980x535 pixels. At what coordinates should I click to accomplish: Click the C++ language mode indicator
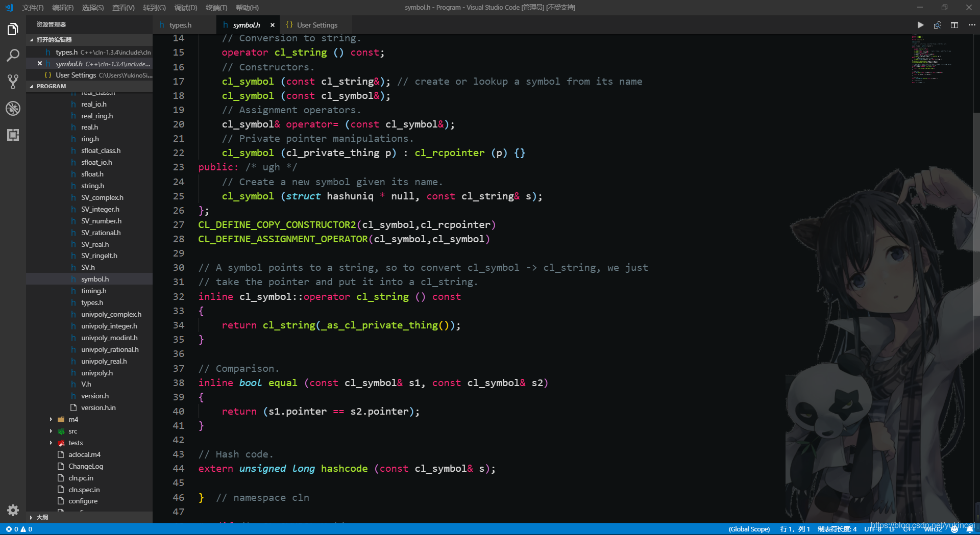[x=909, y=529]
